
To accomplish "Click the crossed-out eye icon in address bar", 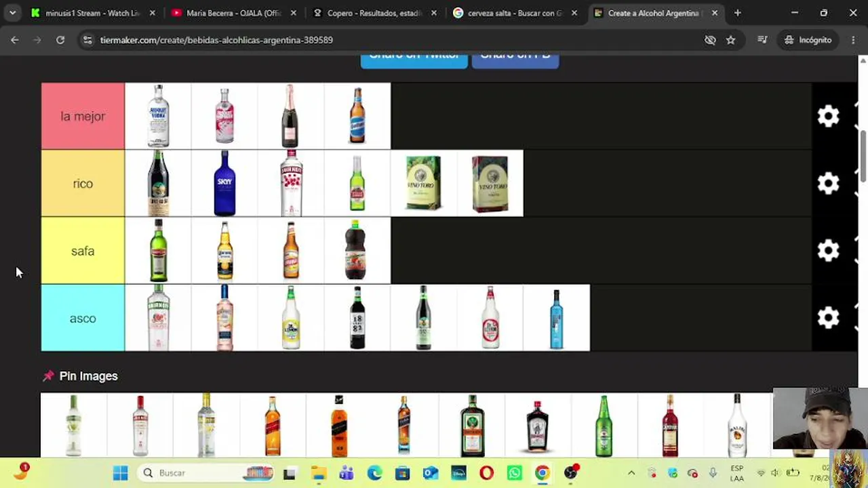I will [710, 40].
